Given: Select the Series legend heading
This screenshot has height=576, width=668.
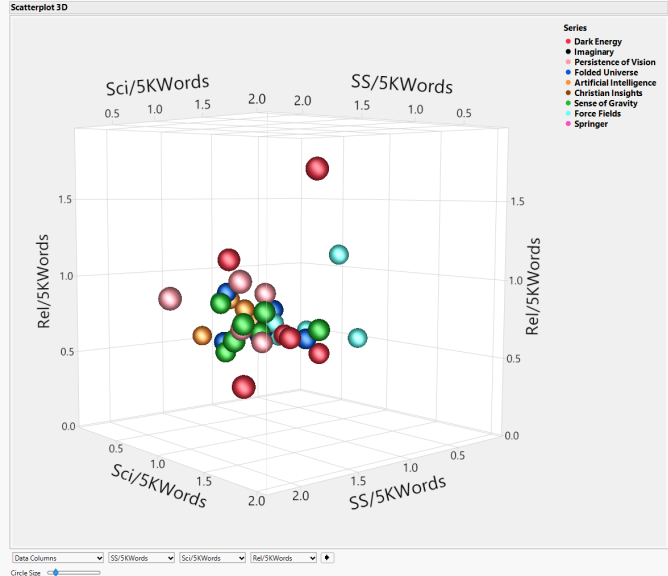Looking at the screenshot, I should click(x=575, y=28).
